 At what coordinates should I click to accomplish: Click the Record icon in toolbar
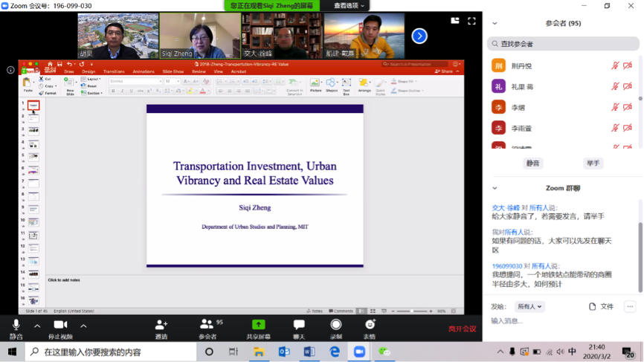[x=336, y=326]
